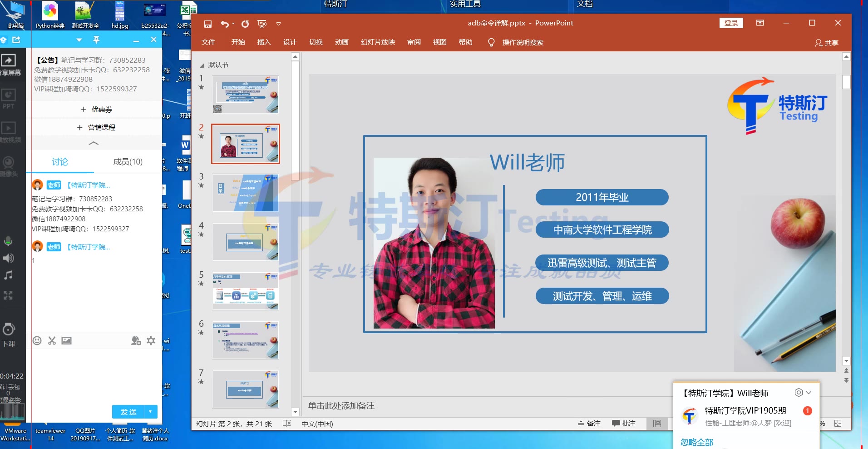Open chat settings gear icon
This screenshot has width=868, height=449.
point(151,340)
